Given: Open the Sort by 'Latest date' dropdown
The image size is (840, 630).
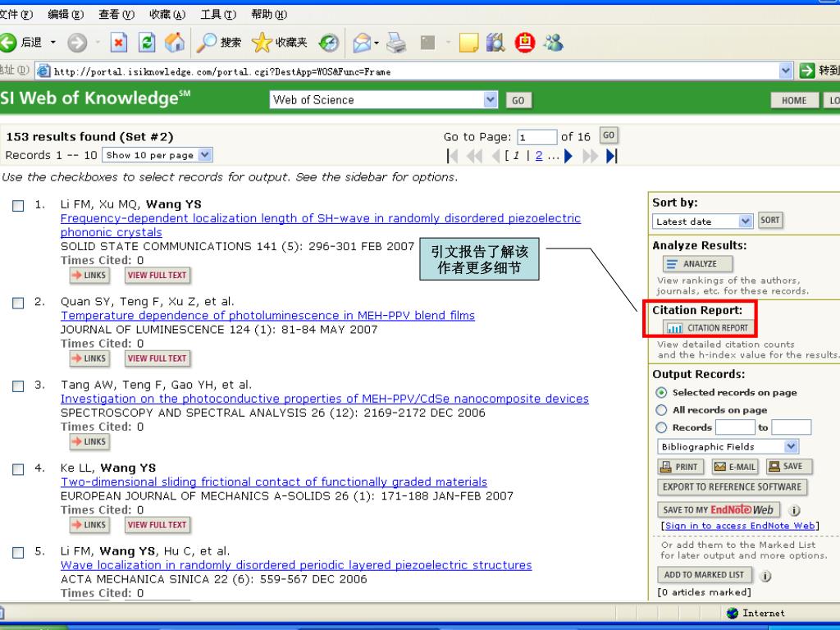Looking at the screenshot, I should click(703, 221).
